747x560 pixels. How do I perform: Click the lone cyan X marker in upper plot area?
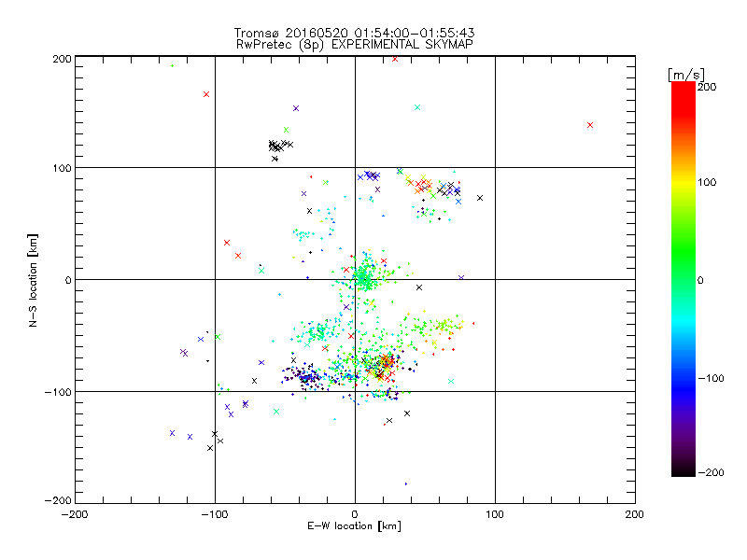click(417, 107)
